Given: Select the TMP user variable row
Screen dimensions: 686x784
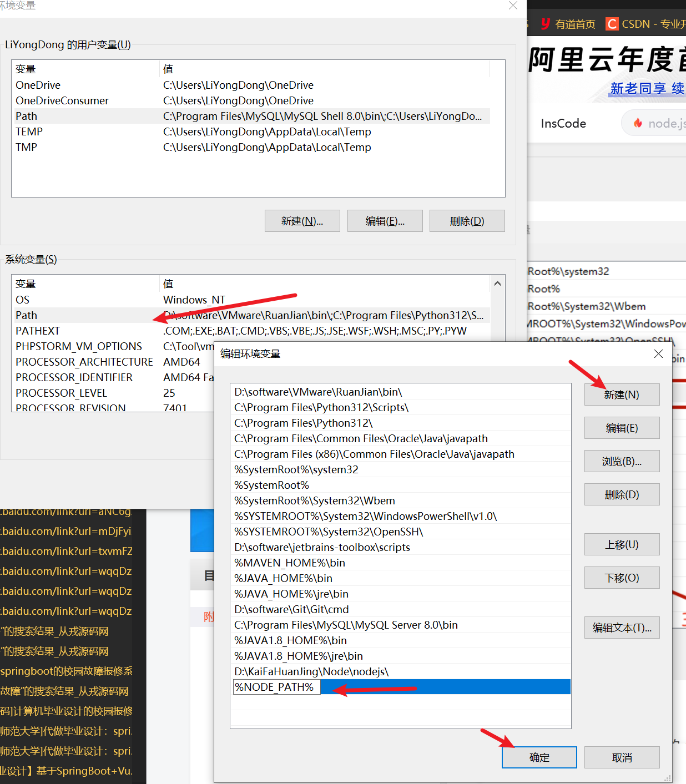Looking at the screenshot, I should [x=251, y=147].
